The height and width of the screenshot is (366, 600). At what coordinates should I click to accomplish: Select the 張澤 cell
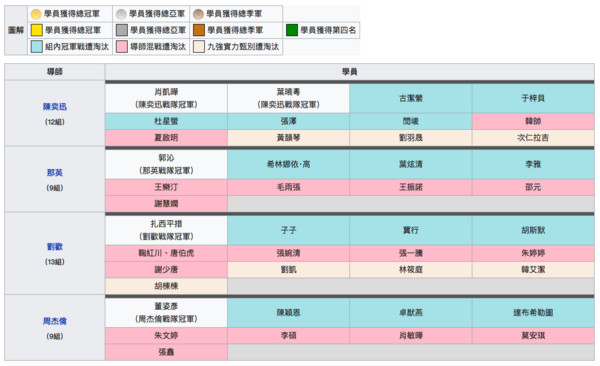tap(289, 121)
